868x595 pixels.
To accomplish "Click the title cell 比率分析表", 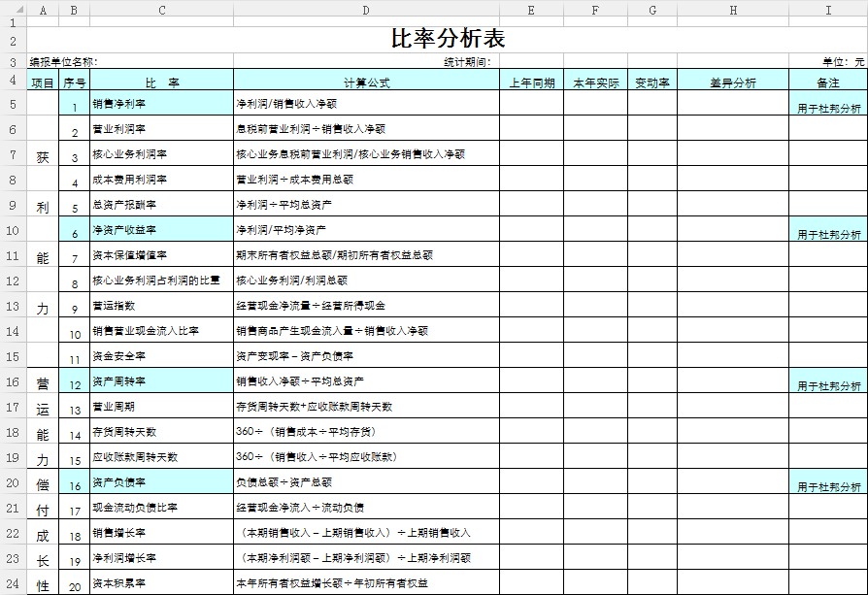I will pyautogui.click(x=448, y=40).
